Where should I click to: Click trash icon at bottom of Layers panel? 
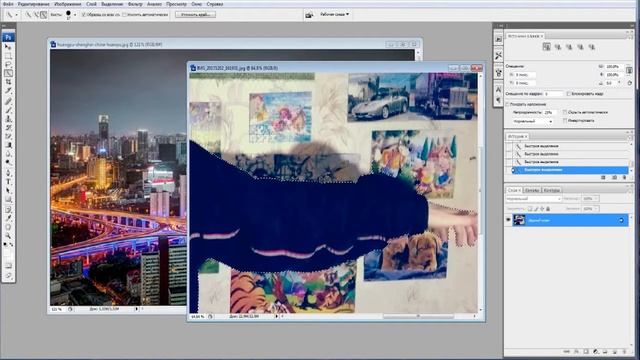624,351
